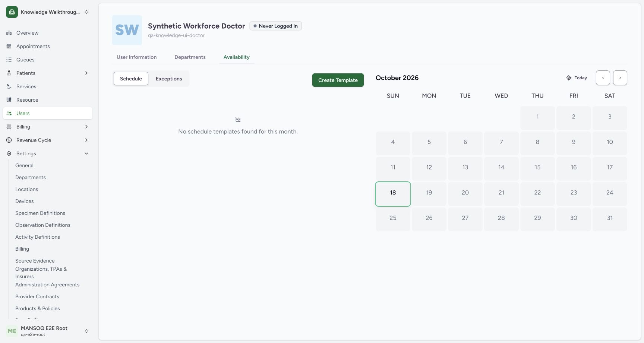
Task: Click the Never Logged In status badge
Action: (x=275, y=26)
